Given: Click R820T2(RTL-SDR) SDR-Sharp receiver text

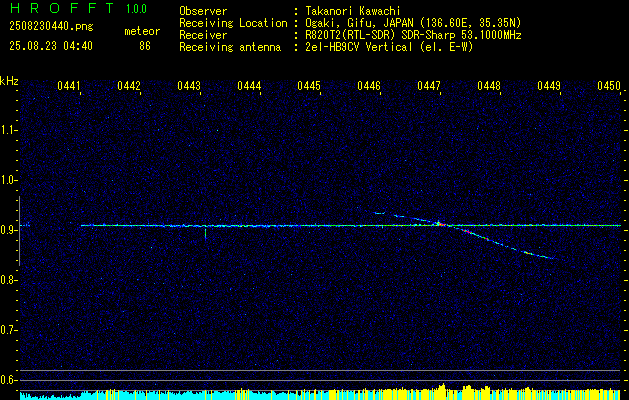Looking at the screenshot, I should coord(413,35).
